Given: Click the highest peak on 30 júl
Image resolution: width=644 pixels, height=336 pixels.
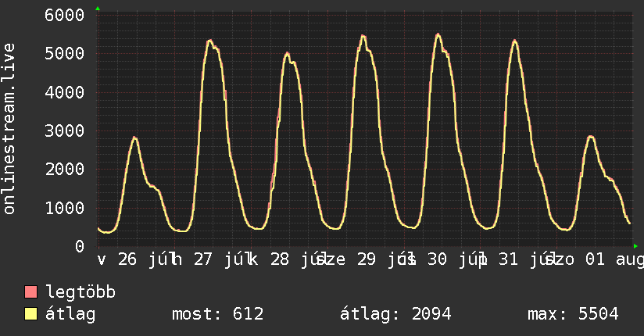Looking at the screenshot, I should 438,34.
